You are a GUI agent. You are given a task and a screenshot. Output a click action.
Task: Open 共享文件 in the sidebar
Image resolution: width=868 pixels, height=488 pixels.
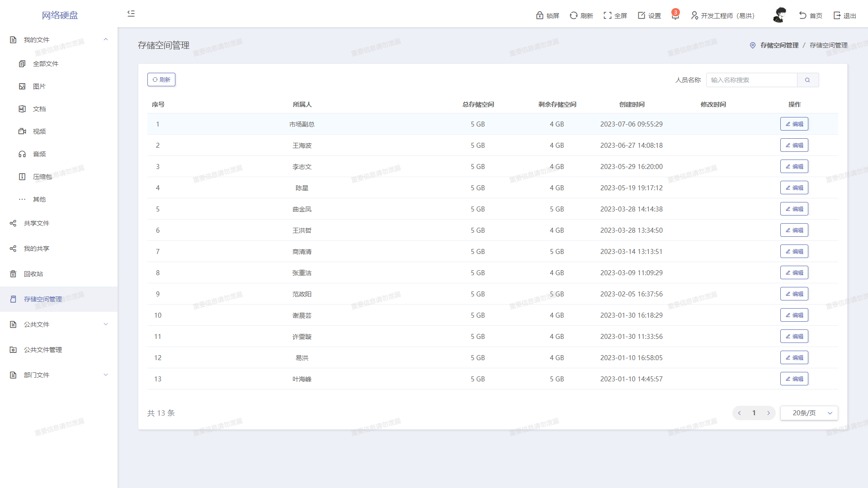coord(36,223)
